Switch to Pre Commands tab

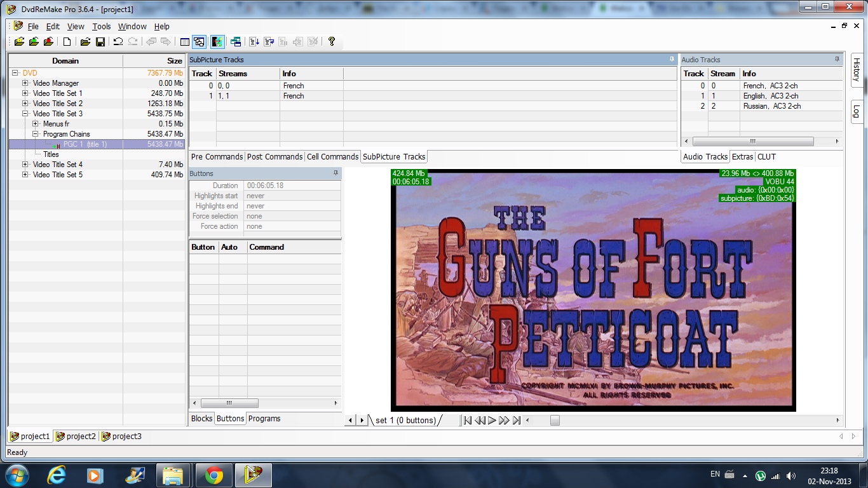[217, 156]
